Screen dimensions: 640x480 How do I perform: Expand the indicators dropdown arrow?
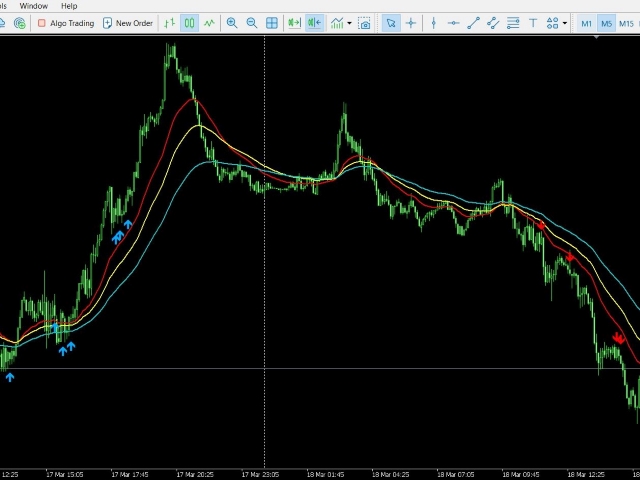[349, 23]
